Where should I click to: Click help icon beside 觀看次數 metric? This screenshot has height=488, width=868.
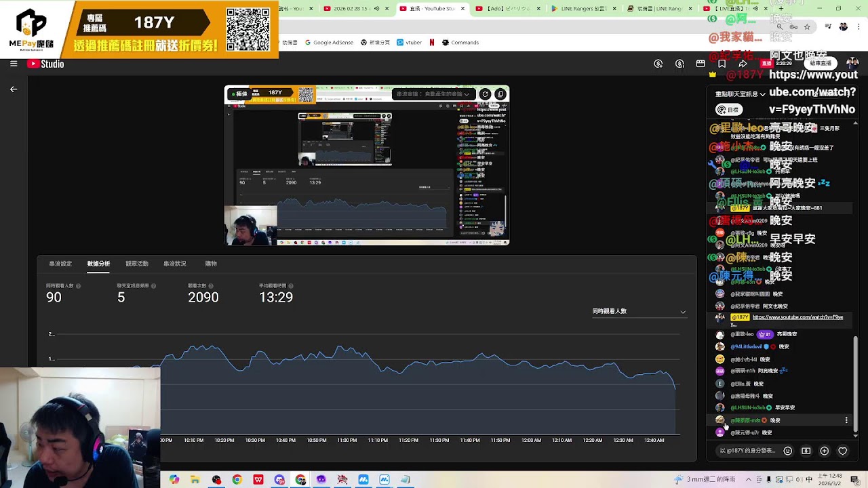click(x=211, y=286)
